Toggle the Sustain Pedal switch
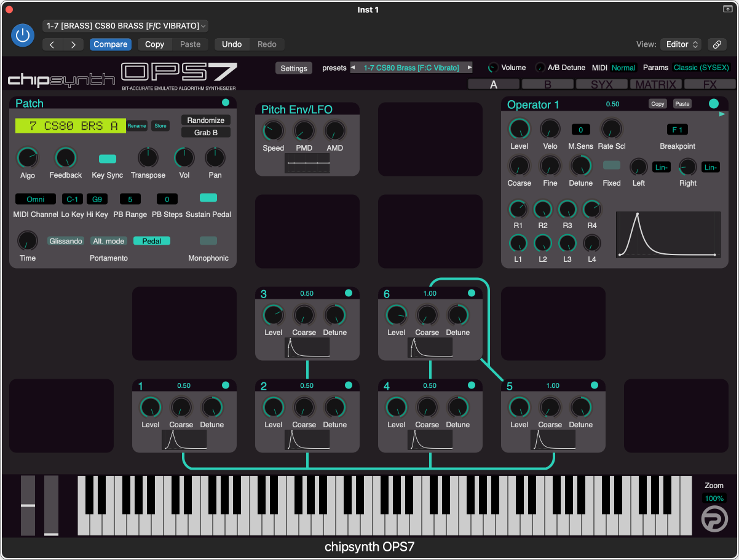Image resolution: width=739 pixels, height=560 pixels. point(208,197)
